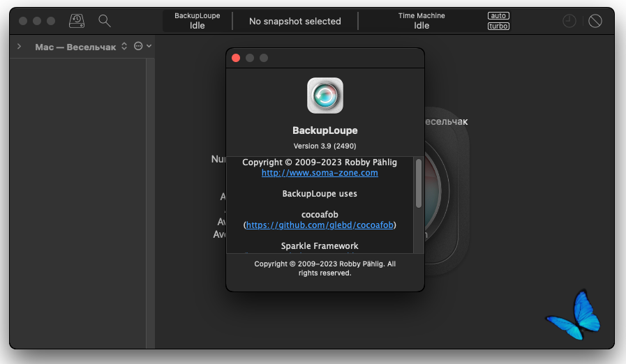This screenshot has height=364, width=626.
Task: Open the search magnifier tool
Action: point(105,21)
